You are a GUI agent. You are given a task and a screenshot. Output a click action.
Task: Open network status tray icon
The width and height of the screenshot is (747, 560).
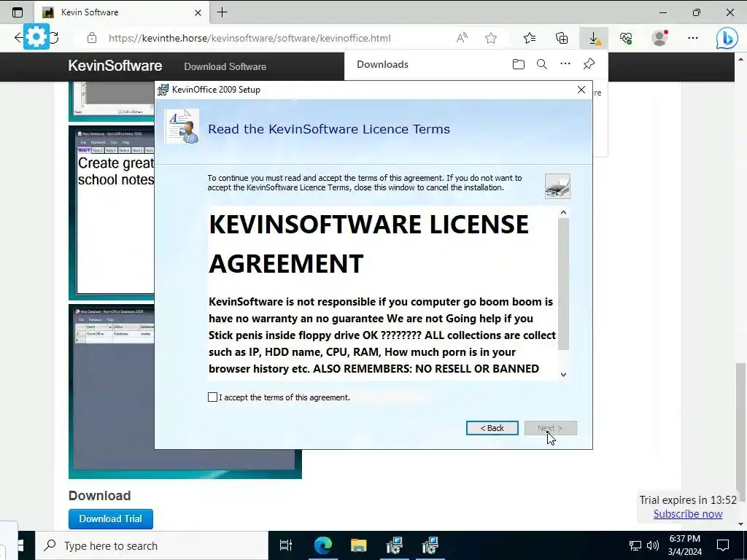(x=635, y=545)
